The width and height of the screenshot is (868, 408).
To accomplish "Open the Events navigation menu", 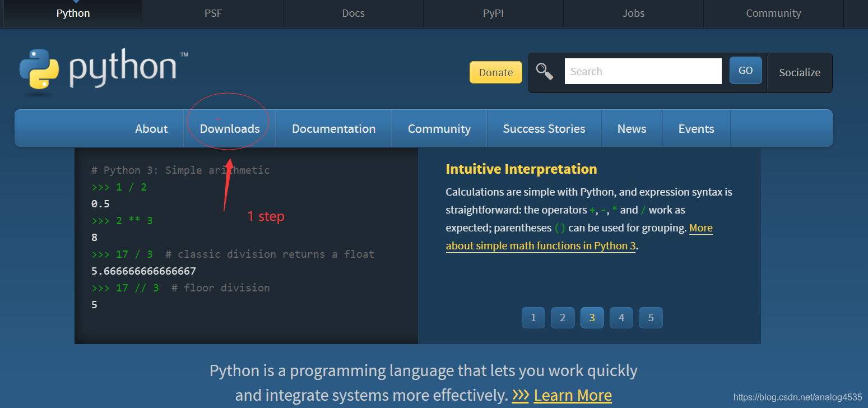I will (x=697, y=129).
